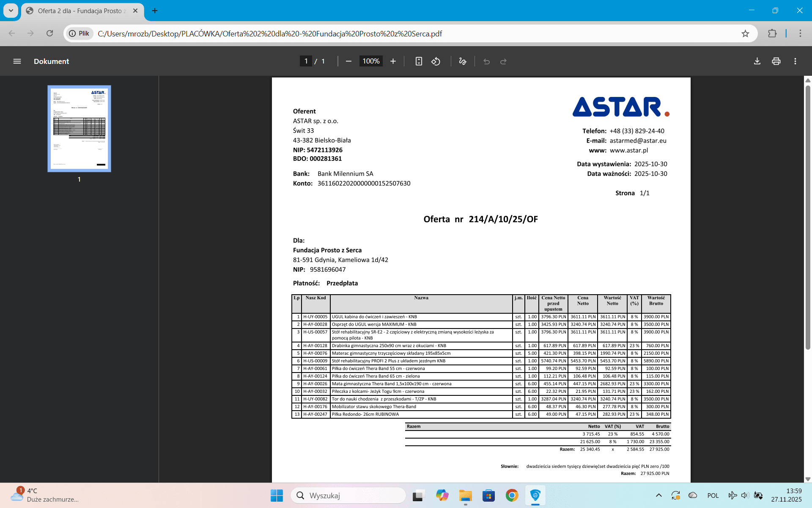Click the Oprzęt do UGUL wersja MAXIMUM row
The width and height of the screenshot is (812, 508).
(x=481, y=324)
